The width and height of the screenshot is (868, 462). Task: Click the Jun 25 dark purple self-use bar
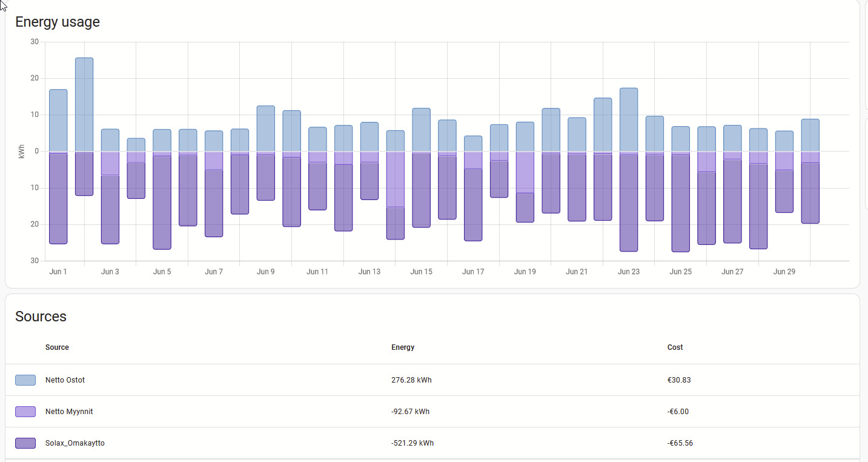[681, 203]
